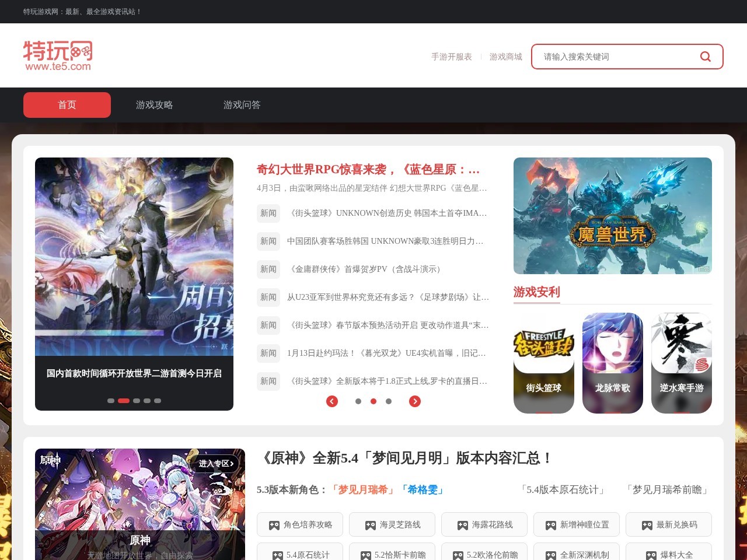Click the 魔兽世界 banner image
747x560 pixels.
613,216
